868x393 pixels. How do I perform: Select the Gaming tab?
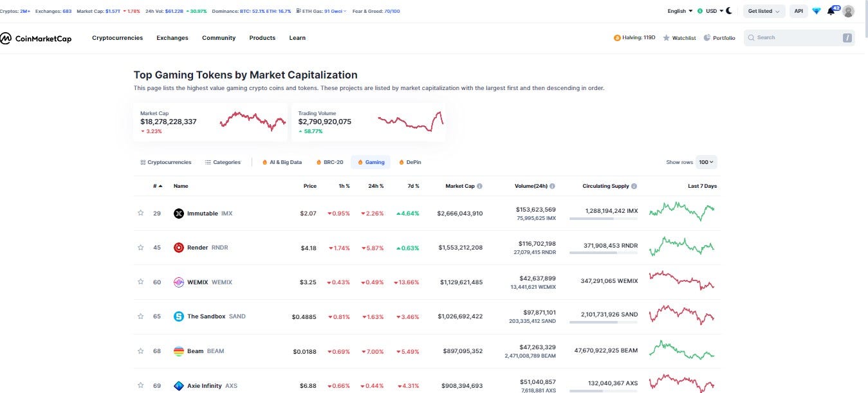tap(371, 163)
